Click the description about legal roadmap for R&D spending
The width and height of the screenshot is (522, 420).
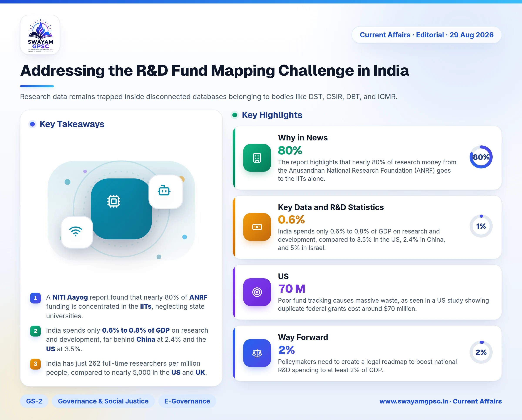coord(367,366)
